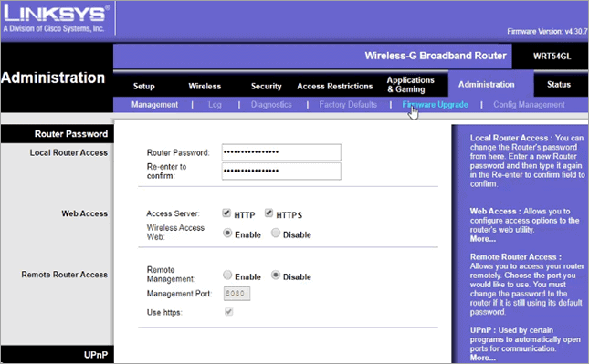Open the Wireless tab
This screenshot has height=364, width=589.
pos(205,86)
